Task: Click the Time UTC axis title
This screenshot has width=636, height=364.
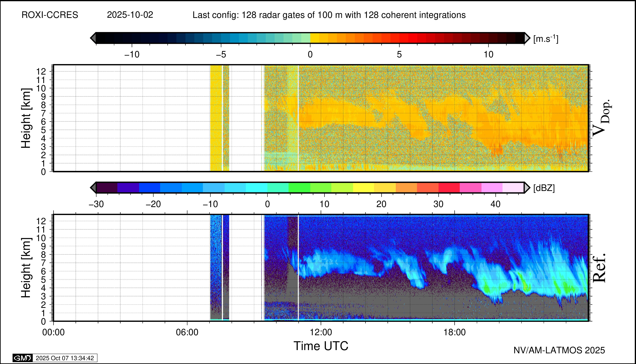Action: [321, 346]
